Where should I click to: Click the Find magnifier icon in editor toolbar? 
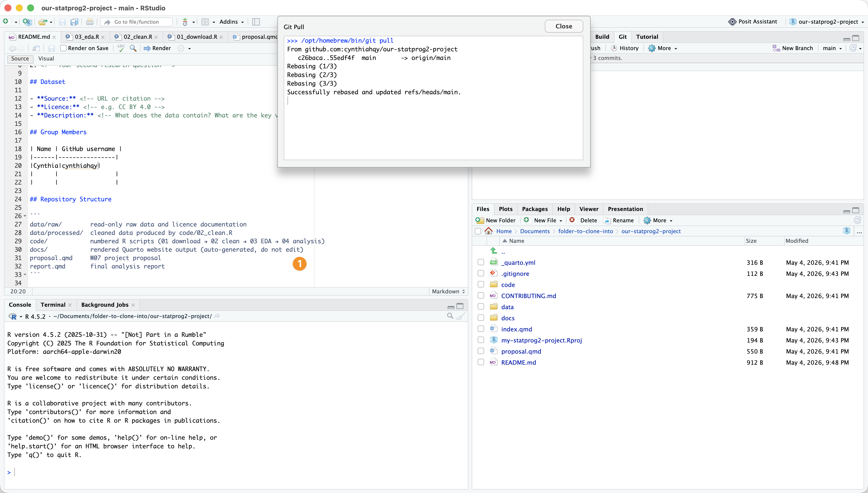click(133, 48)
